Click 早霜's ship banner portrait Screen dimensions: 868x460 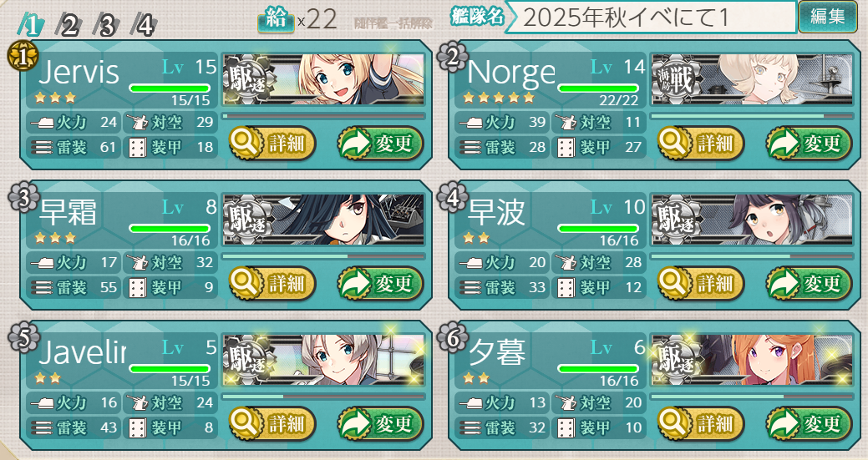point(323,220)
